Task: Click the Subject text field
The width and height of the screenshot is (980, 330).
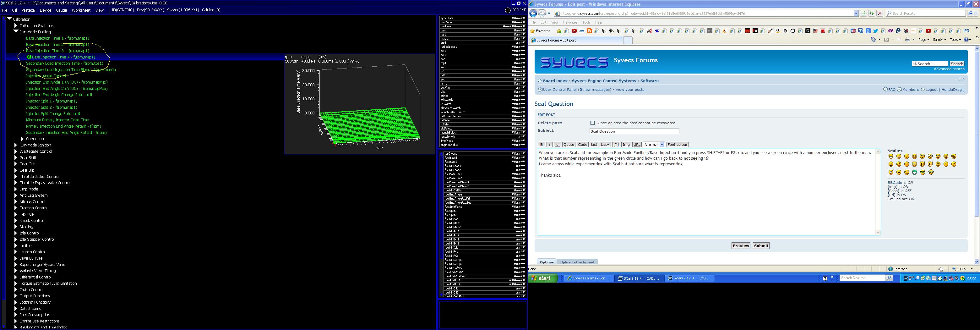Action: pos(634,131)
